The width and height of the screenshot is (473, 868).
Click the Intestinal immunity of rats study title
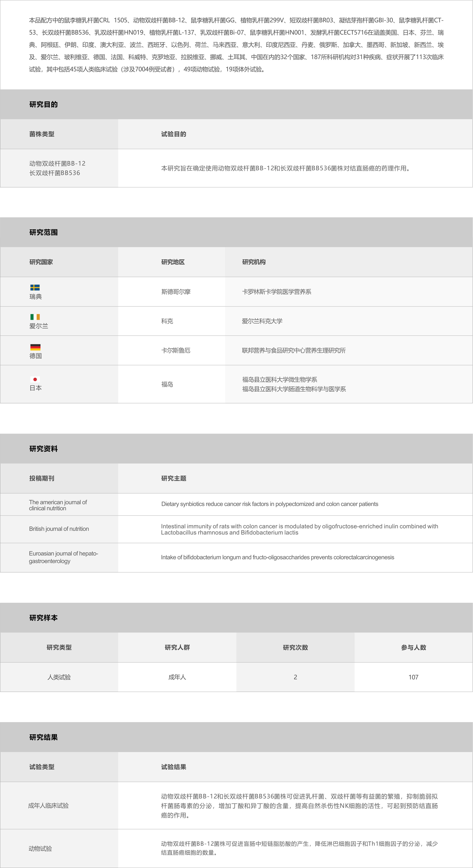[x=299, y=529]
